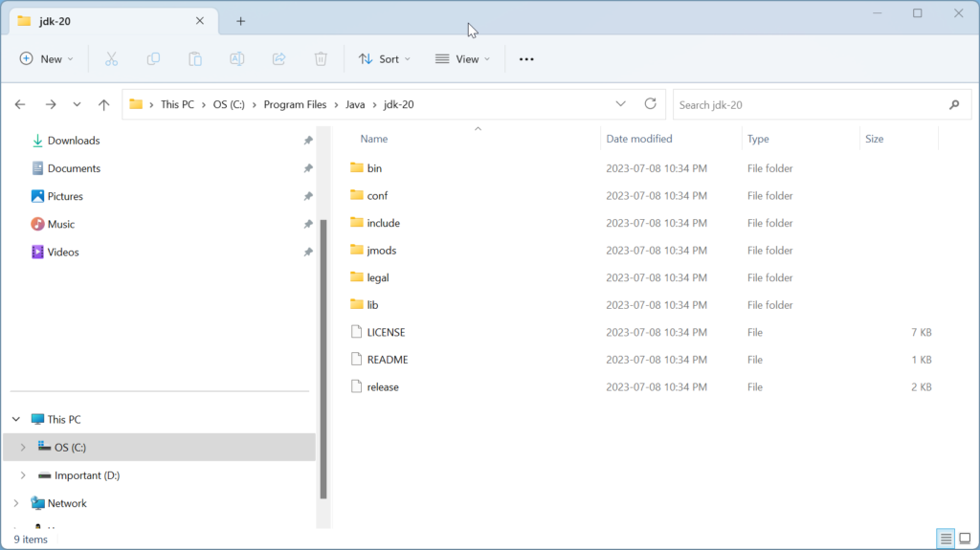Switch to large thumbnails view icon

(965, 539)
